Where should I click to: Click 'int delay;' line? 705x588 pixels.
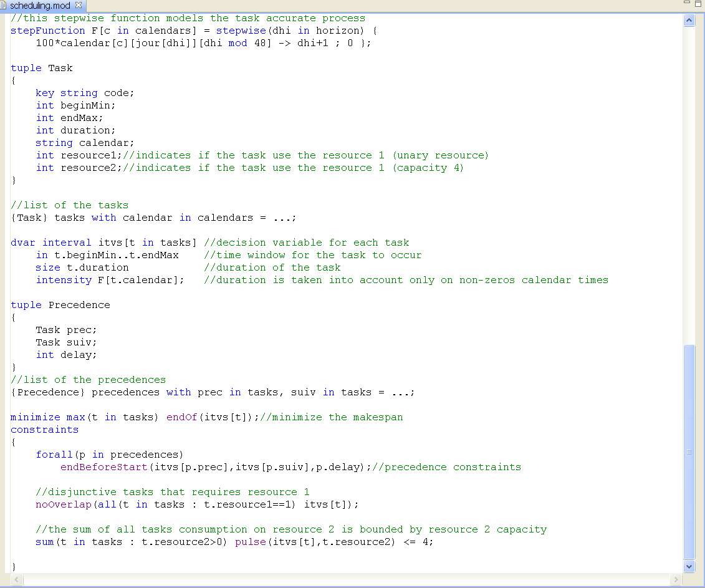66,355
